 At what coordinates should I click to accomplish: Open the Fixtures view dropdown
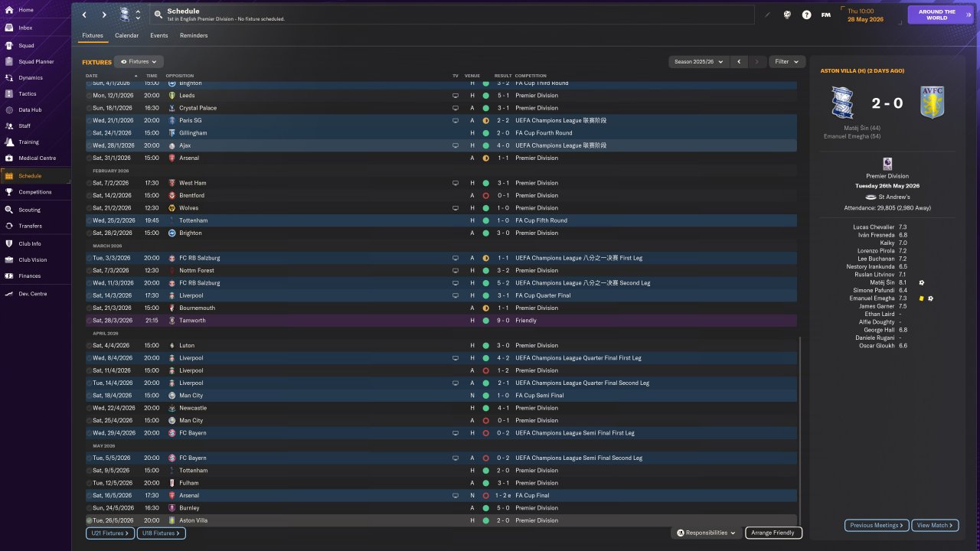(x=139, y=61)
